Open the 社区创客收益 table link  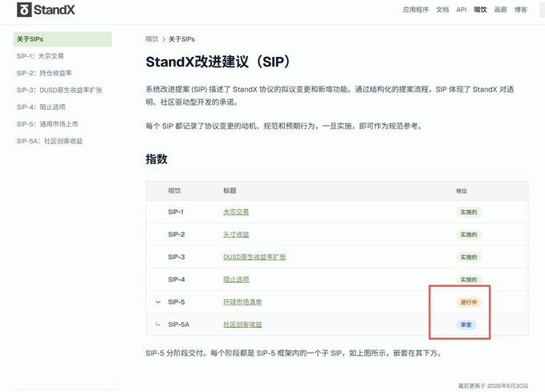pos(242,325)
